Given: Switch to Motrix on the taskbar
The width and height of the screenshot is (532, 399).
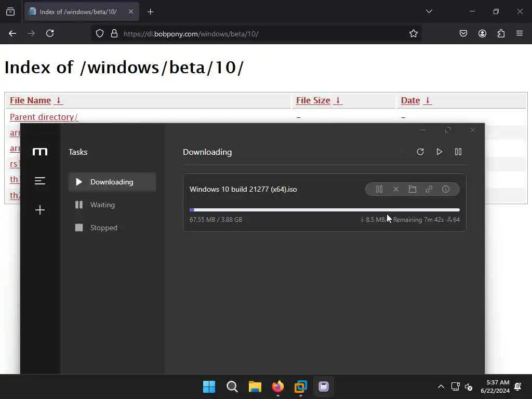Looking at the screenshot, I should point(324,387).
